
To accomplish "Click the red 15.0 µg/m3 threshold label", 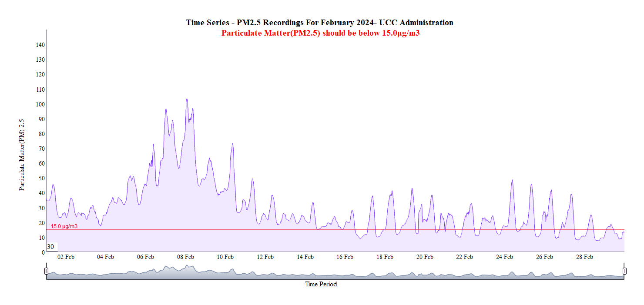I will click(64, 226).
